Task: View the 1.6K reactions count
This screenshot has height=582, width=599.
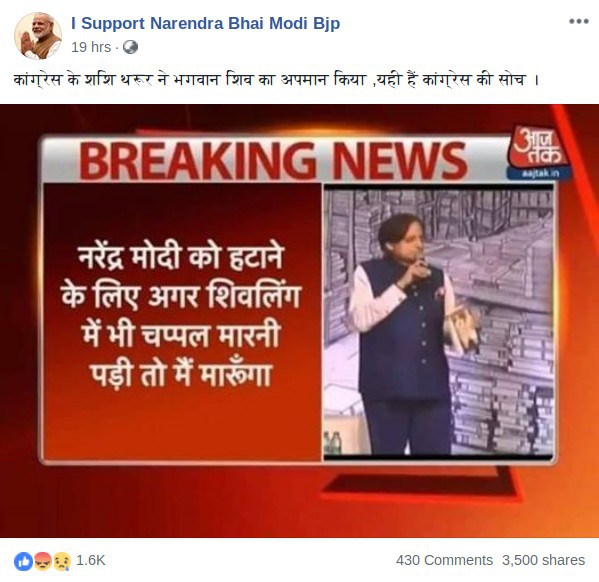Action: pos(91,561)
